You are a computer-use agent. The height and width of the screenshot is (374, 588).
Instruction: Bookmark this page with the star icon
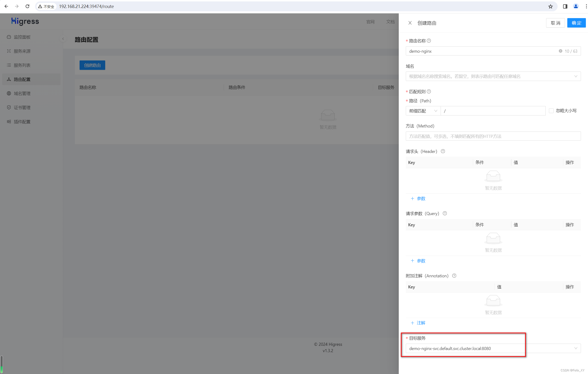(x=550, y=6)
